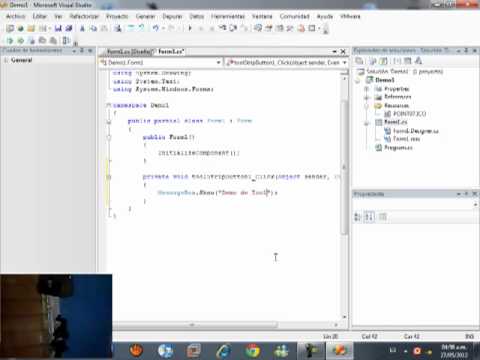Image resolution: width=480 pixels, height=360 pixels.
Task: Select Form1.resx file in tree
Action: (x=406, y=139)
